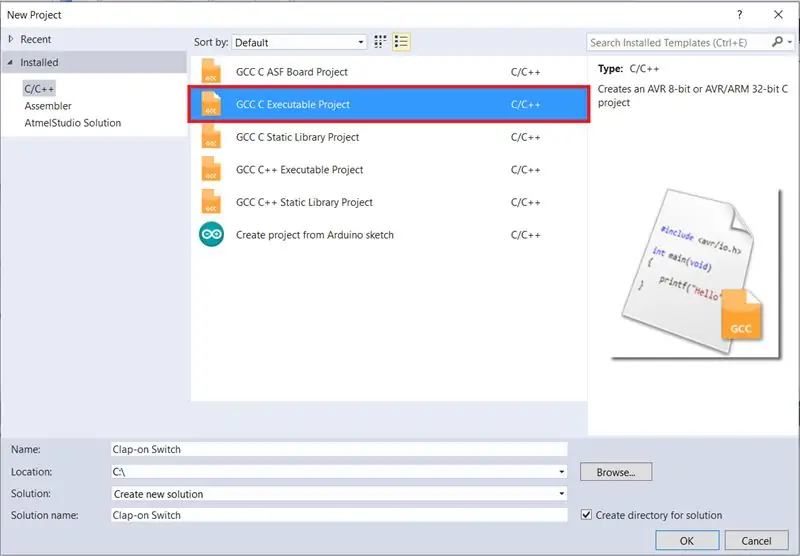Click the search magnifier icon

[777, 42]
